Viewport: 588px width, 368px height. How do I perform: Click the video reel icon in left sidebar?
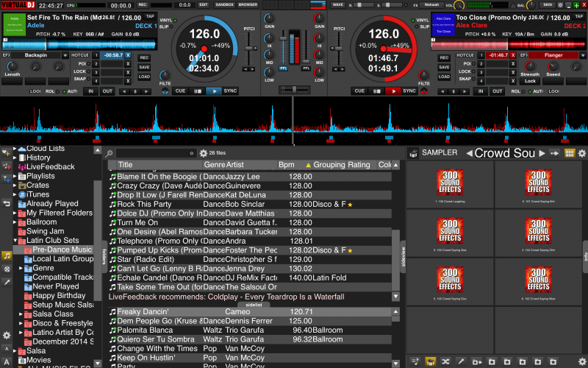[x=7, y=269]
